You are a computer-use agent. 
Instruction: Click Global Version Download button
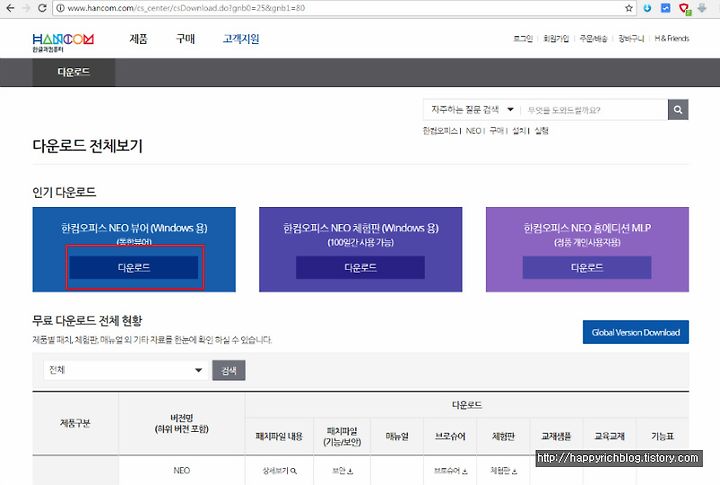636,332
